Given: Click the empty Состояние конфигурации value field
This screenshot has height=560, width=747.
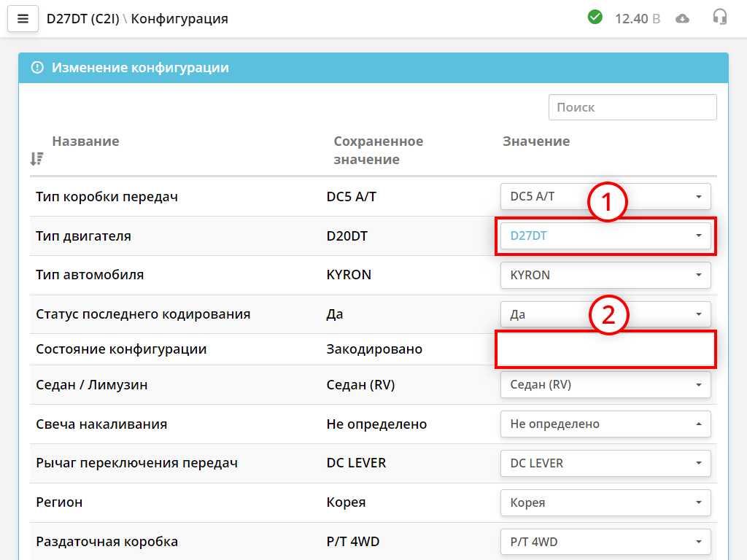Looking at the screenshot, I should [605, 349].
